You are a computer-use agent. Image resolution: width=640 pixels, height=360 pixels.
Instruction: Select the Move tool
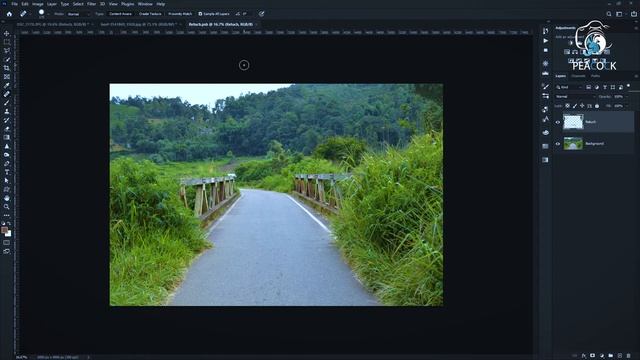[7, 33]
